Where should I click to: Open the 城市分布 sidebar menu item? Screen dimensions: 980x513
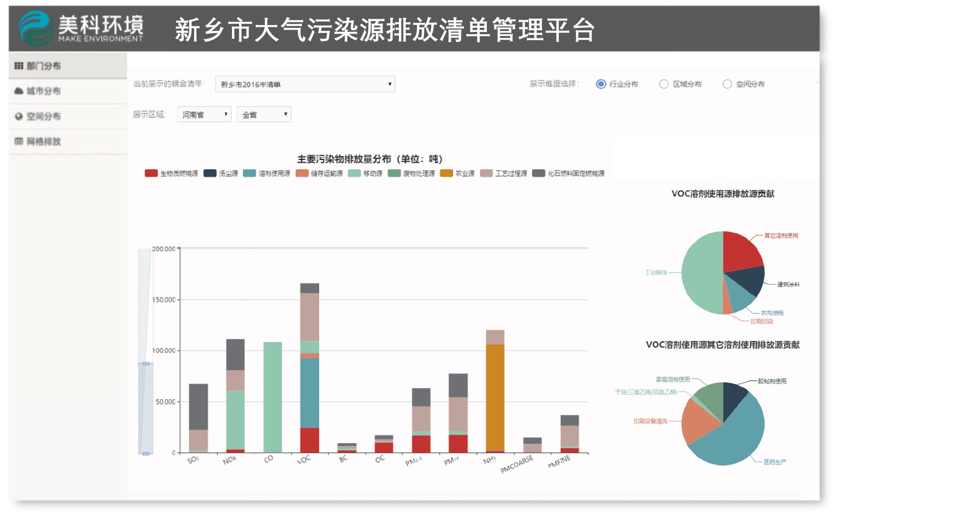[x=43, y=91]
